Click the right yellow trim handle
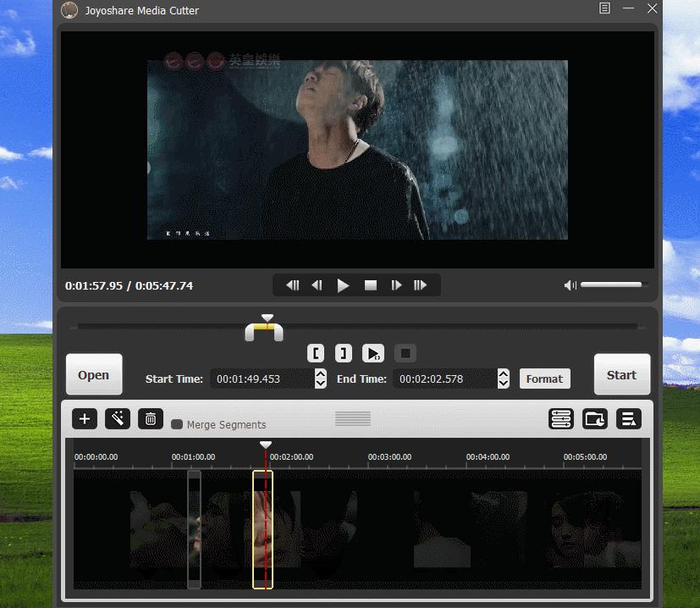This screenshot has width=700, height=608. pyautogui.click(x=278, y=332)
